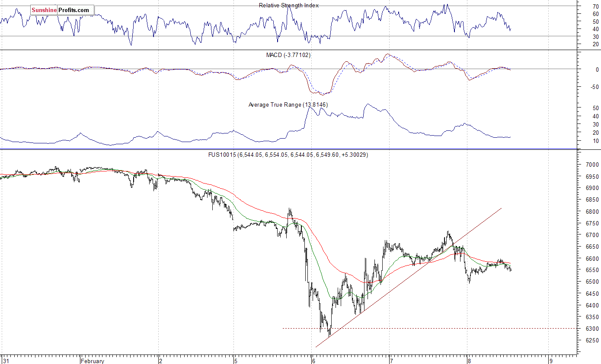Click the February label on date axis
Viewport: 601px width, 364px height.
93,361
